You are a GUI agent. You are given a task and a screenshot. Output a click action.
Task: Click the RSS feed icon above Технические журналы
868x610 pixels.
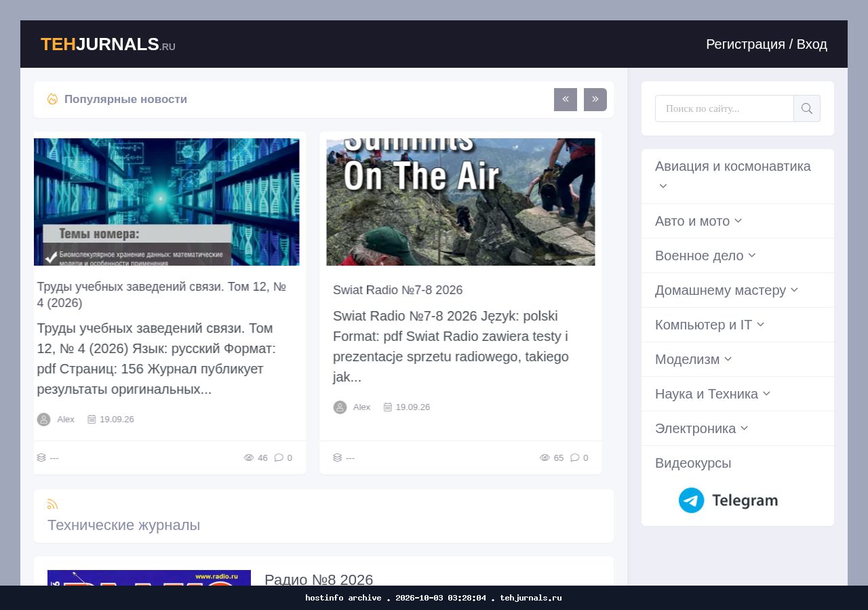pos(52,504)
